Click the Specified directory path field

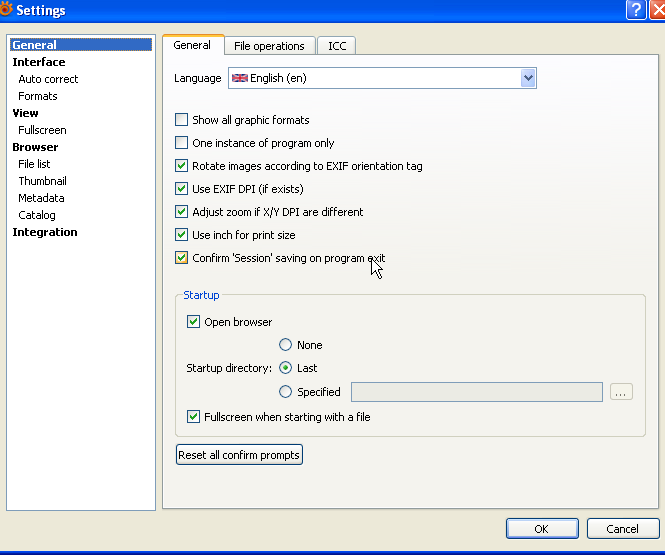click(x=476, y=392)
